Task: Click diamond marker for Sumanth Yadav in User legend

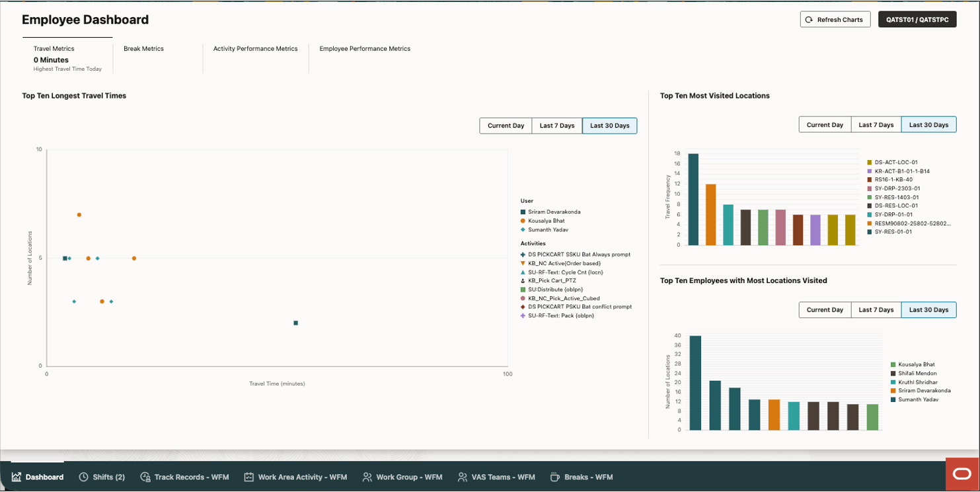Action: [x=523, y=229]
